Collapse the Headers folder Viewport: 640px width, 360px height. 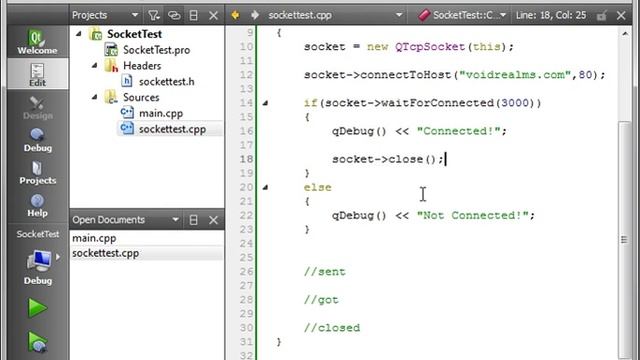click(x=95, y=65)
